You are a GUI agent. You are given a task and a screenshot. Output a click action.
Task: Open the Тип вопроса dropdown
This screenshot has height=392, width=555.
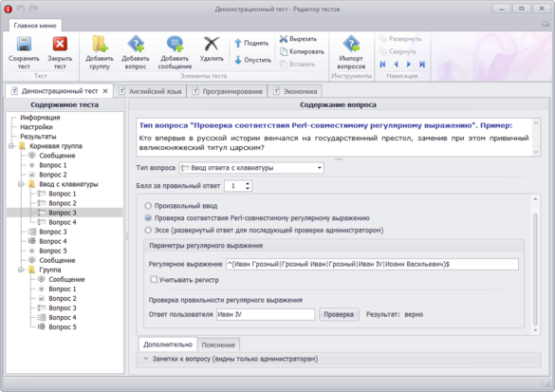tap(251, 168)
